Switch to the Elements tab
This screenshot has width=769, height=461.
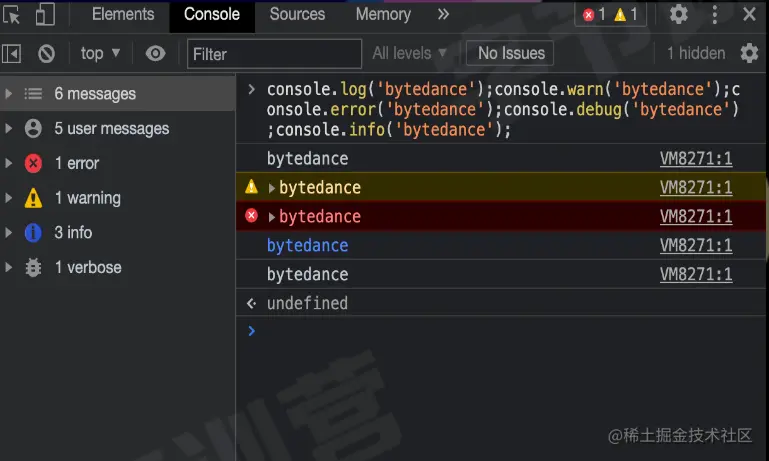click(x=123, y=14)
